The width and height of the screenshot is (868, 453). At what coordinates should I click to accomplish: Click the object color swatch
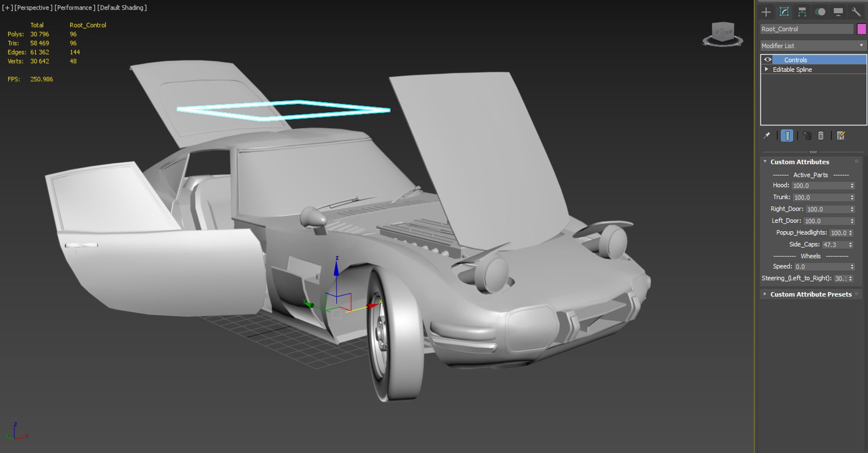pyautogui.click(x=861, y=29)
